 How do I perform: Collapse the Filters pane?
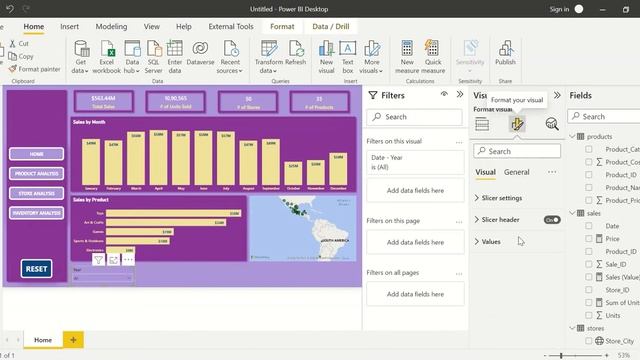point(460,94)
